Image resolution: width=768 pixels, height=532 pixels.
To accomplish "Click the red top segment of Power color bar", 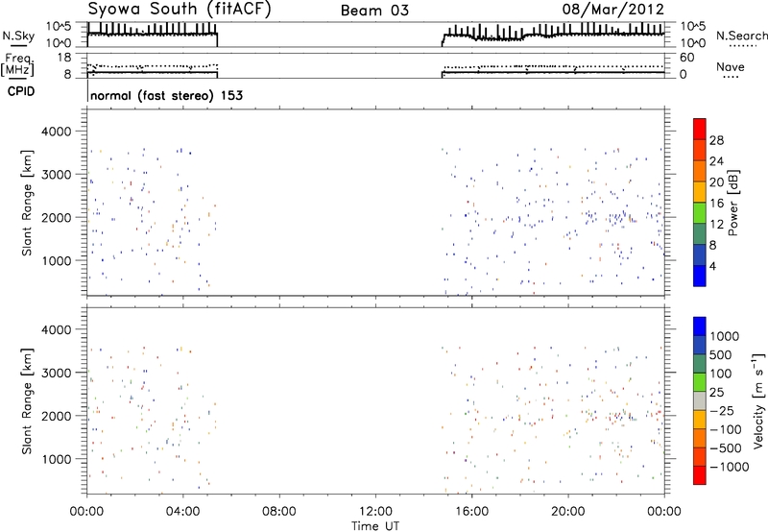I will (700, 129).
